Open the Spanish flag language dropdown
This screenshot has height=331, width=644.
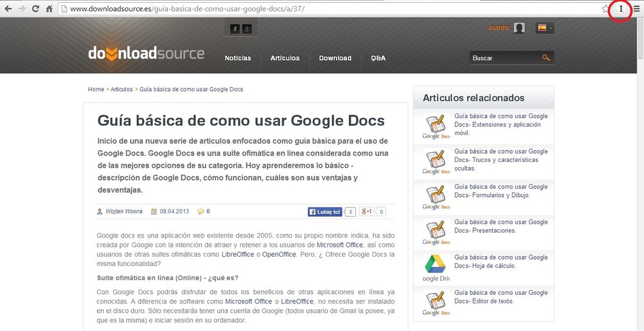click(545, 28)
